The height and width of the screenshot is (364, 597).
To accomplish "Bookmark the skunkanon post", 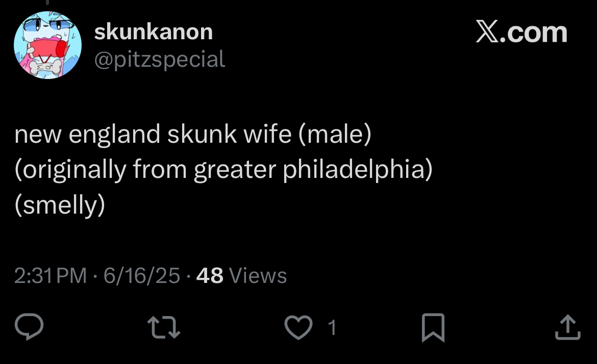I will tap(433, 327).
